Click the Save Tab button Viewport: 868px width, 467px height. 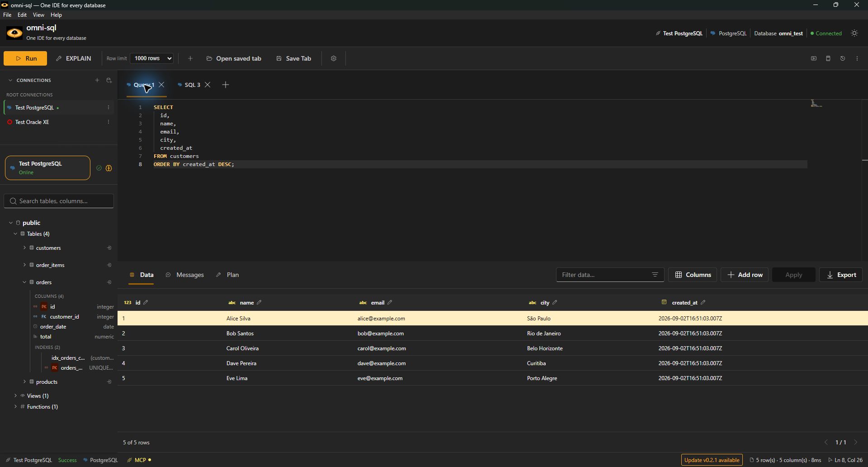click(294, 58)
